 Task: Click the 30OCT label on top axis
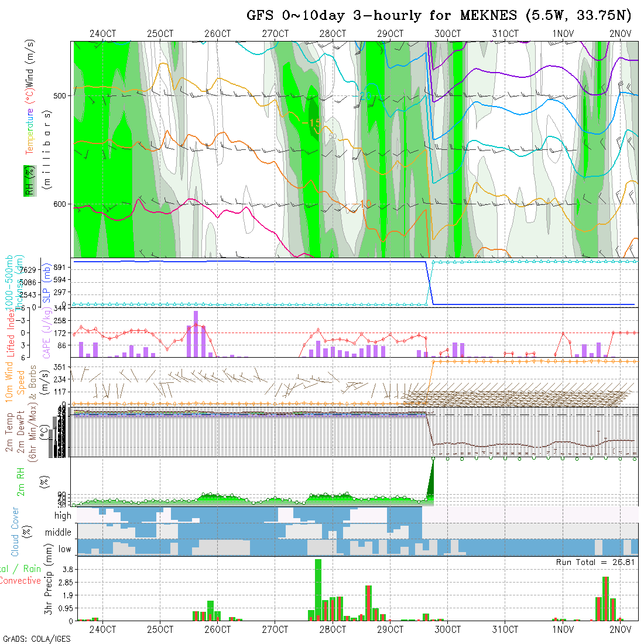coord(448,34)
